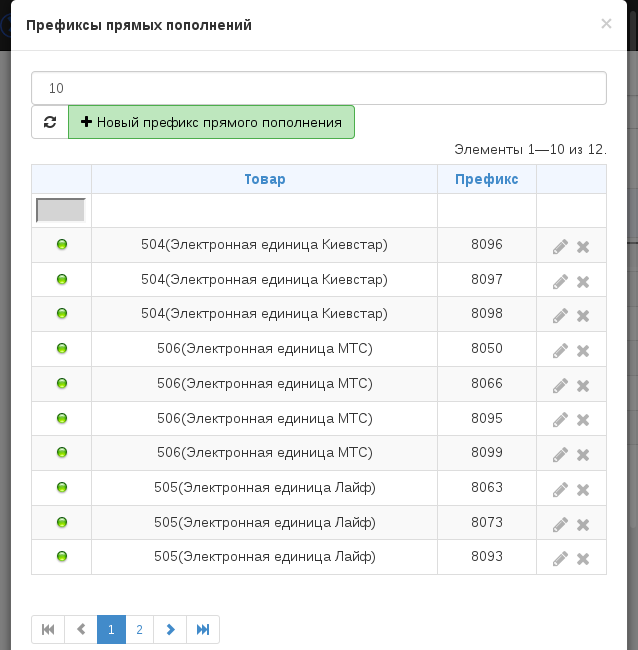
Task: Edit the 8099 prefix row
Action: 560,455
